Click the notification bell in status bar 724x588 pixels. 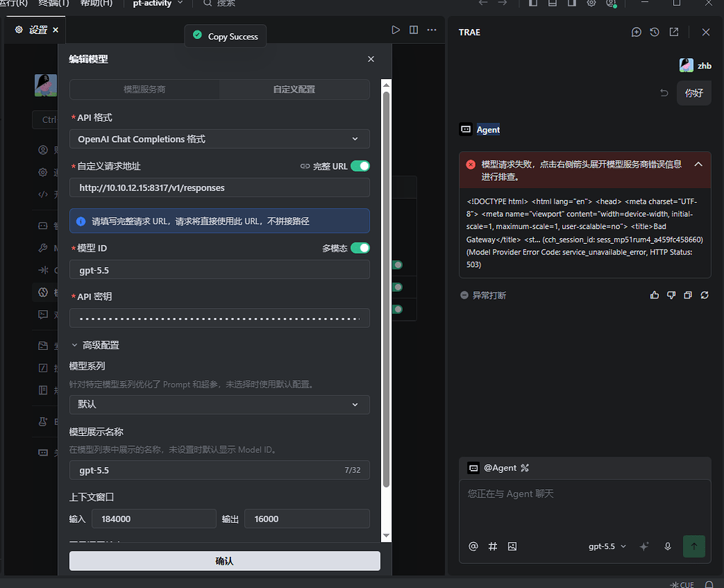coord(708,584)
